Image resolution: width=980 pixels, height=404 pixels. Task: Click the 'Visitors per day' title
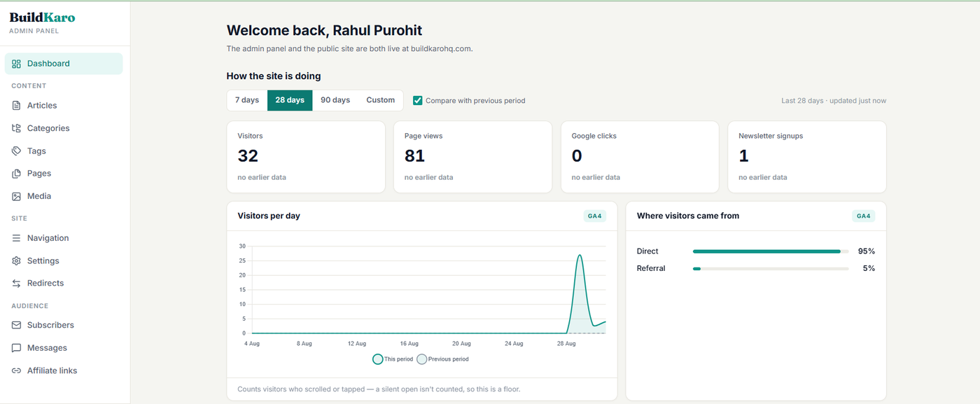click(269, 216)
